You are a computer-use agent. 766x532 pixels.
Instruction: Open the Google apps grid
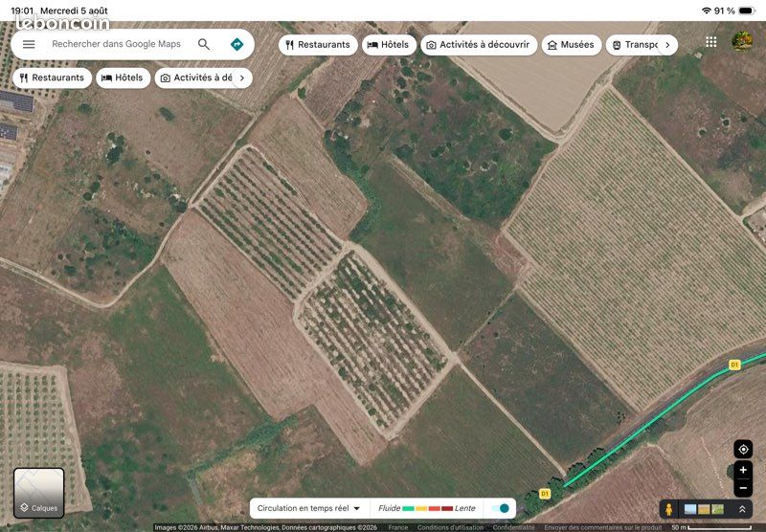click(711, 42)
